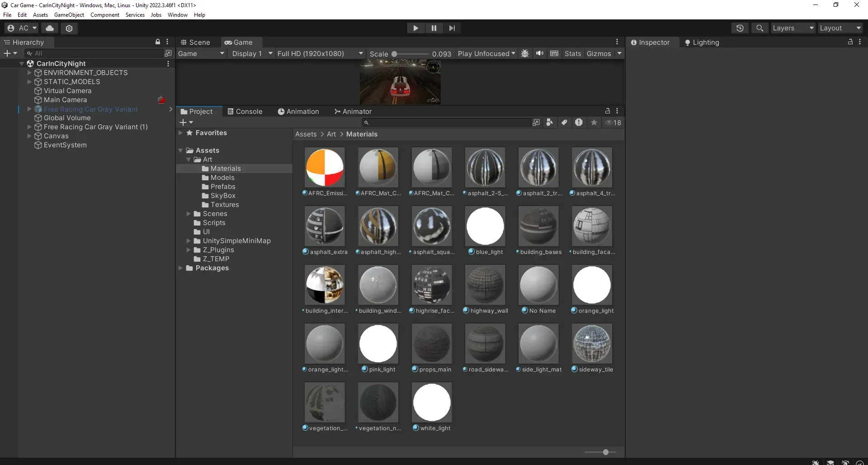Viewport: 868px width, 465px height.
Task: Toggle hidden packages visibility count icon
Action: (x=613, y=122)
